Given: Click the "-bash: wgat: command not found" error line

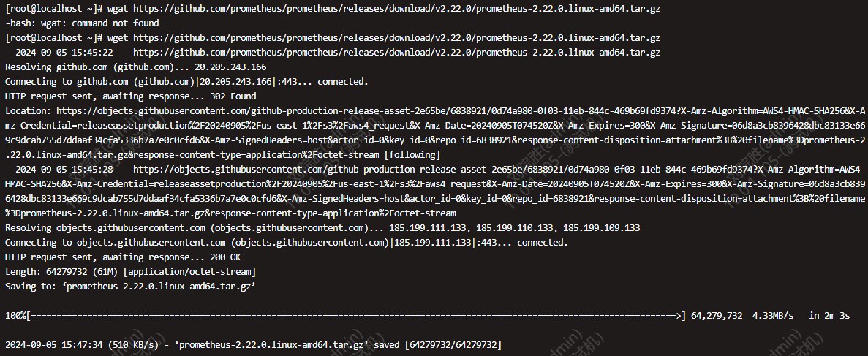Looking at the screenshot, I should (82, 23).
